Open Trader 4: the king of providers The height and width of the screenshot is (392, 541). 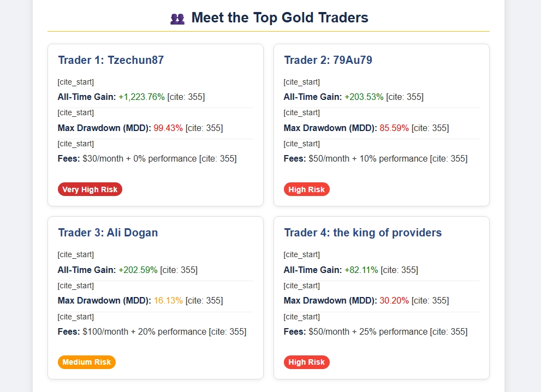pos(363,233)
